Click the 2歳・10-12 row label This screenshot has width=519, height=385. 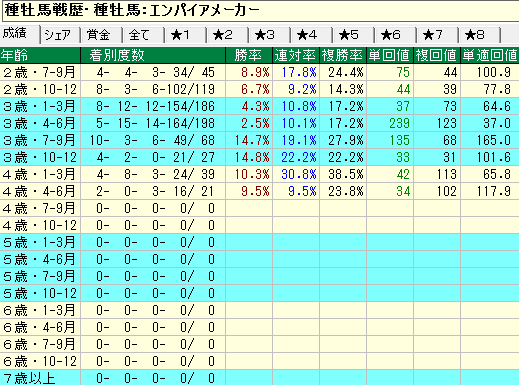coord(40,89)
